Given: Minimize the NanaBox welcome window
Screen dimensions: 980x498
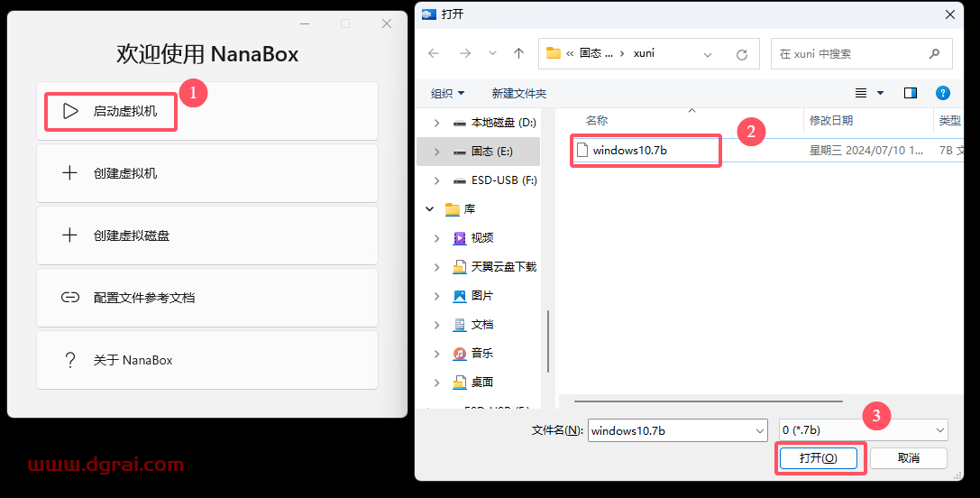Looking at the screenshot, I should pos(305,23).
